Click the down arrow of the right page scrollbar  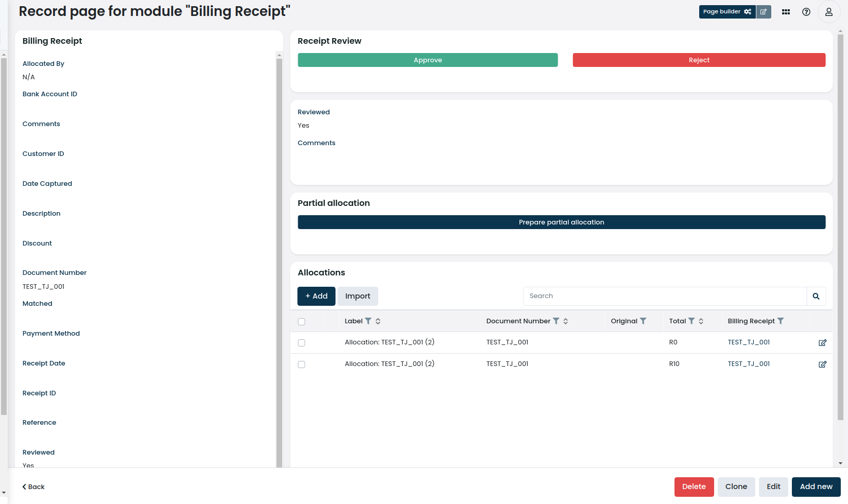tap(840, 463)
